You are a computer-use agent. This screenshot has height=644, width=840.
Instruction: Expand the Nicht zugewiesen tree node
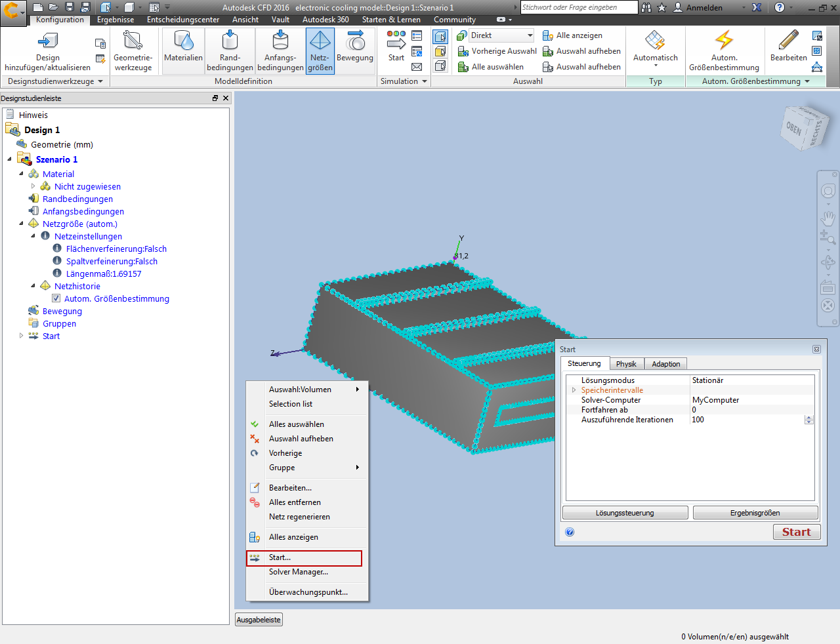(33, 186)
